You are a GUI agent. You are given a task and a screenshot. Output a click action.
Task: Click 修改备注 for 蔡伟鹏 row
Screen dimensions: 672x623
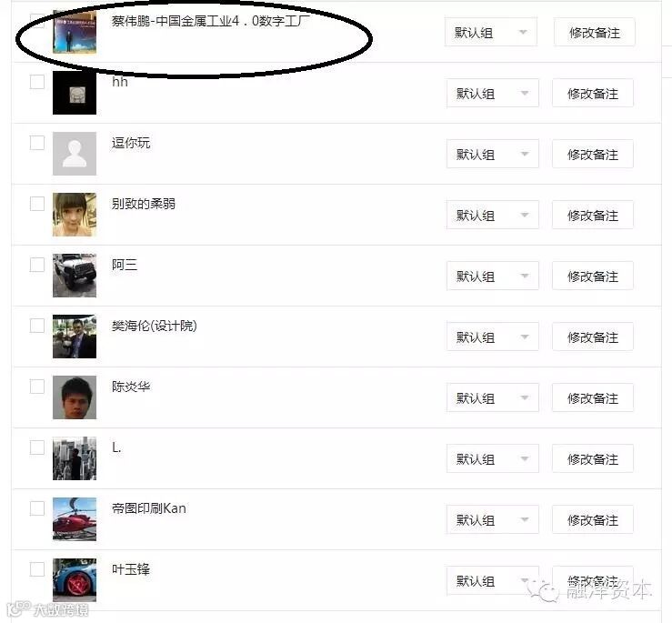point(595,32)
